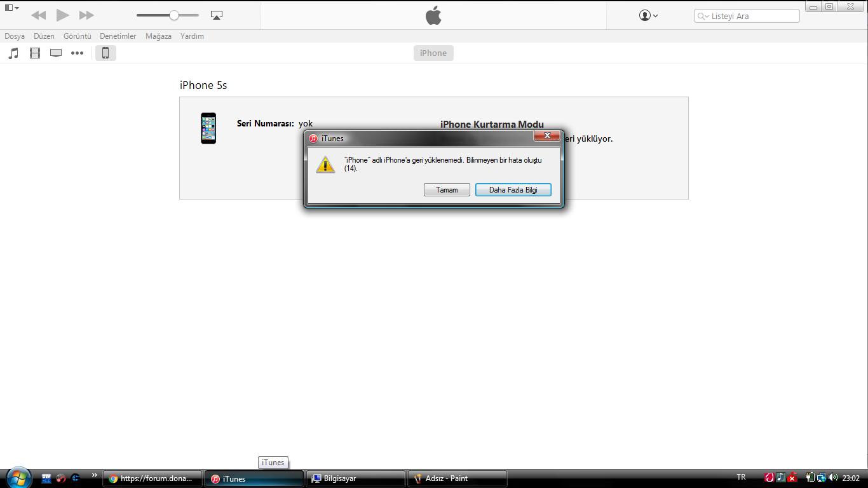Click the iTunes taskbar button
868x488 pixels.
[254, 478]
